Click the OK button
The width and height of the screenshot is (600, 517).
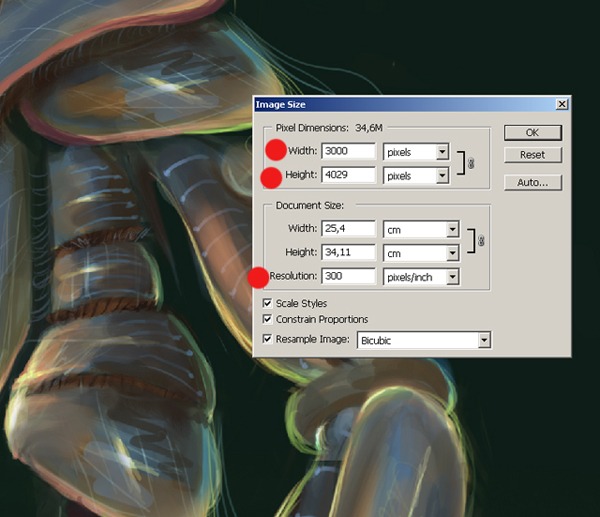coord(533,133)
